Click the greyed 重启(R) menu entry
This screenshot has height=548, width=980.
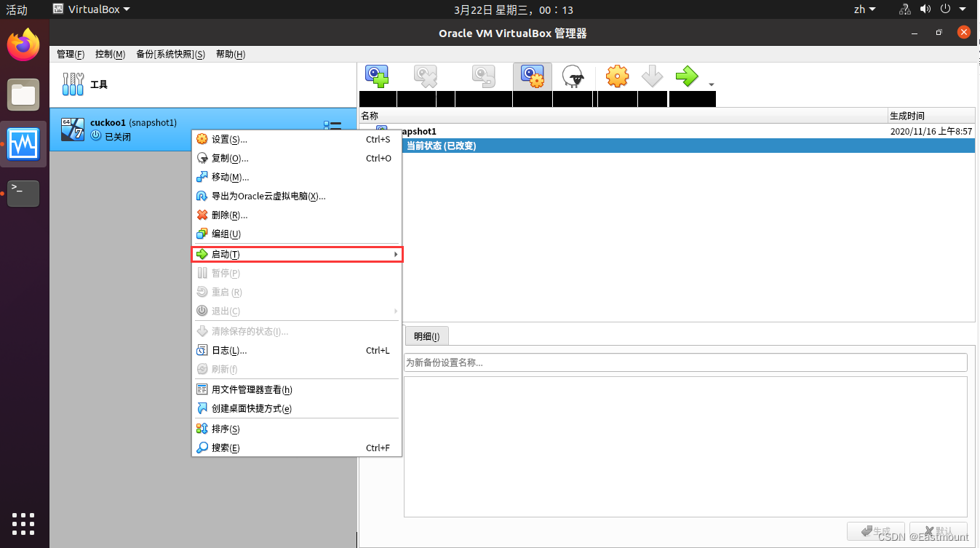[297, 292]
